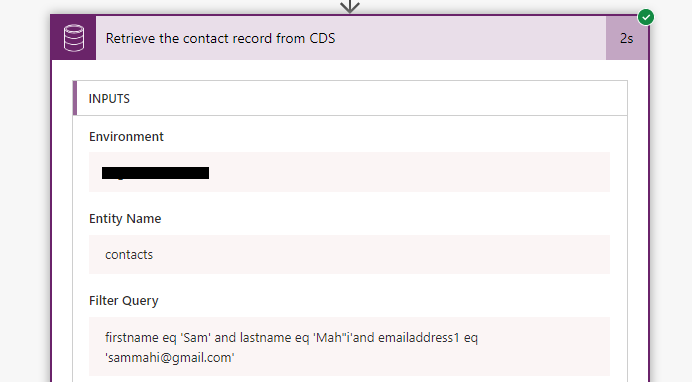Click the sammahi@gmail.com text in filter

click(169, 357)
